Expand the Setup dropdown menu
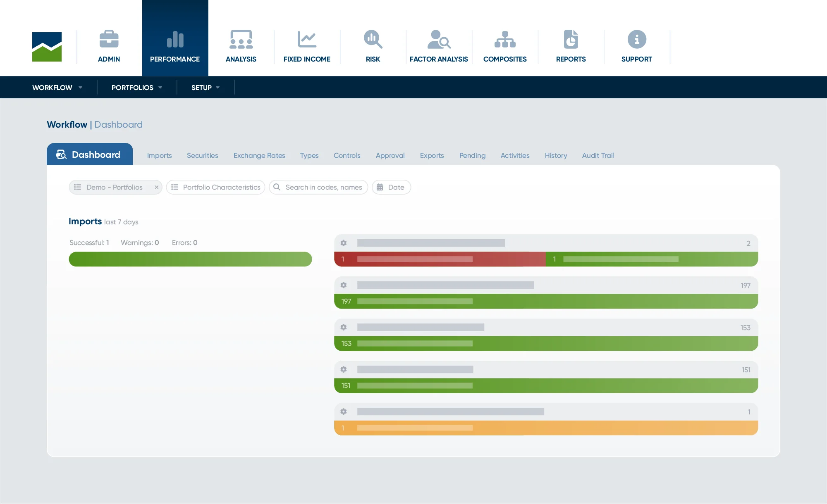This screenshot has height=504, width=827. pyautogui.click(x=206, y=88)
